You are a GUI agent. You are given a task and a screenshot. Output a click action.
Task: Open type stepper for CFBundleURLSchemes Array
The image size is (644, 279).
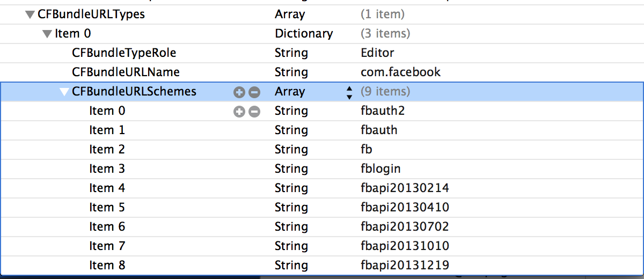(349, 92)
